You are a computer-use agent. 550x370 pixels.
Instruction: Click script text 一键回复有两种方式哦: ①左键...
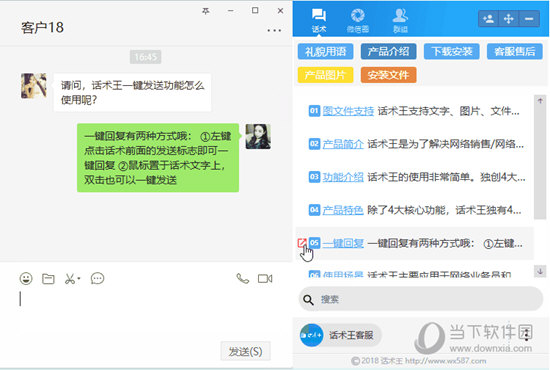[x=445, y=243]
